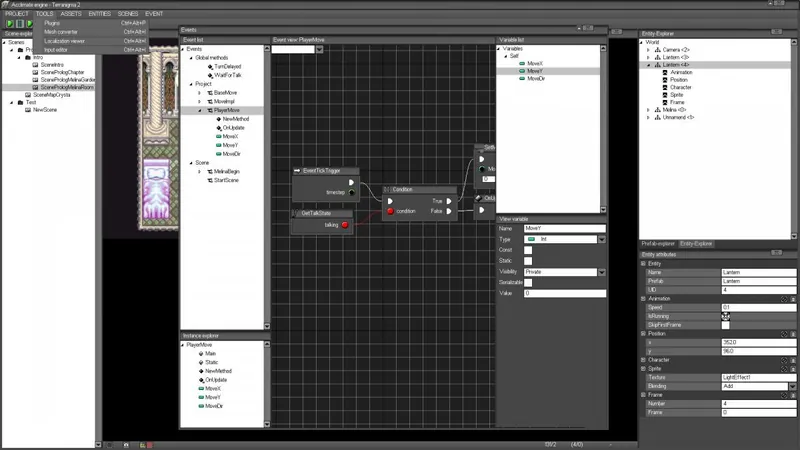Open SceneIntro in Scene explorer
Viewport: 800px width, 450px height.
(x=52, y=65)
